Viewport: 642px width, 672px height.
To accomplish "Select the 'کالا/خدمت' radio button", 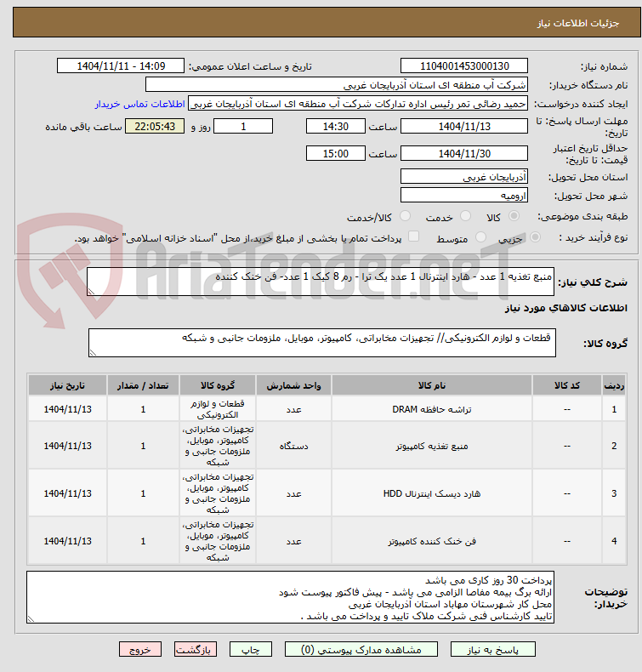I will [x=405, y=216].
